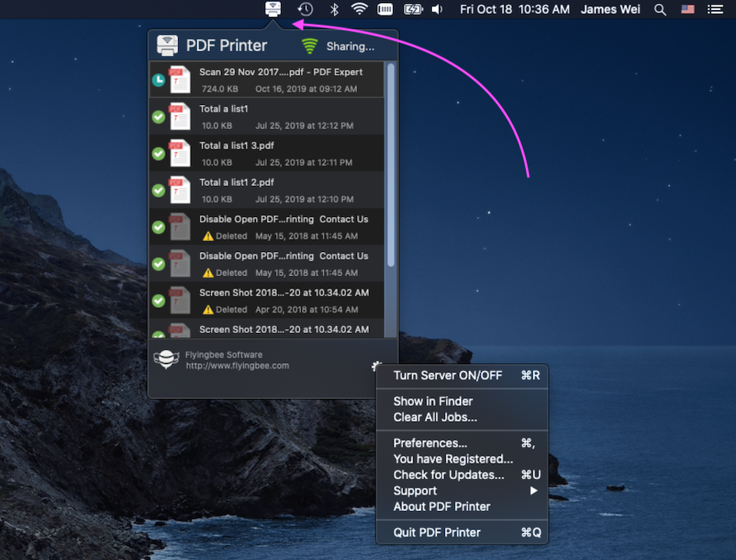
Task: Click You have Registered... menu item
Action: click(x=462, y=459)
